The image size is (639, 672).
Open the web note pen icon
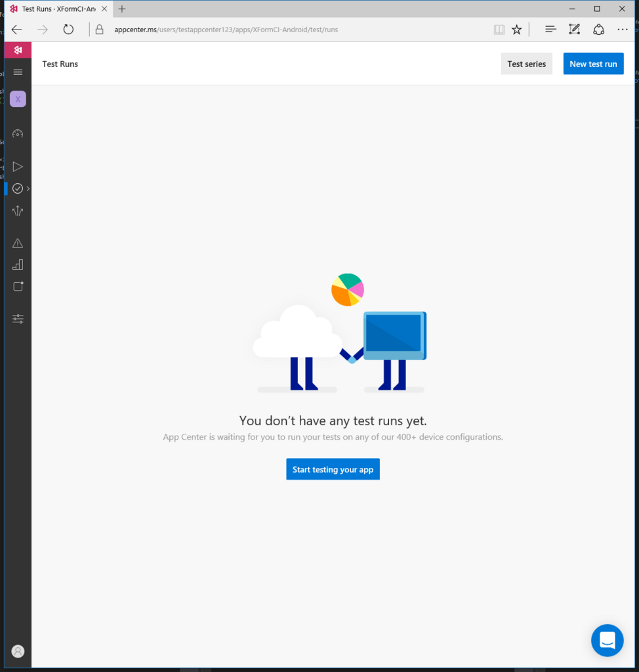[574, 29]
